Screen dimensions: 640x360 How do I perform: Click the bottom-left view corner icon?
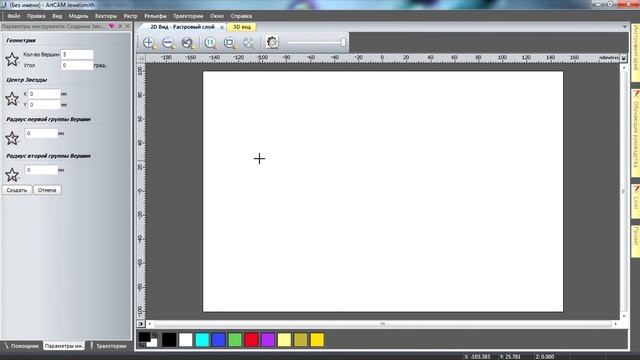click(141, 324)
